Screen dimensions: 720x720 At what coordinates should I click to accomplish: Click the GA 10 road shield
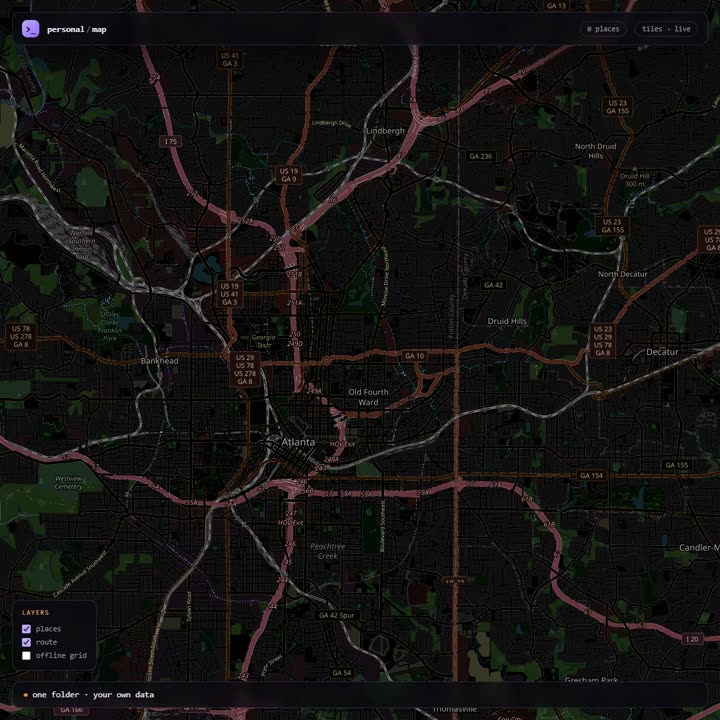click(x=415, y=356)
